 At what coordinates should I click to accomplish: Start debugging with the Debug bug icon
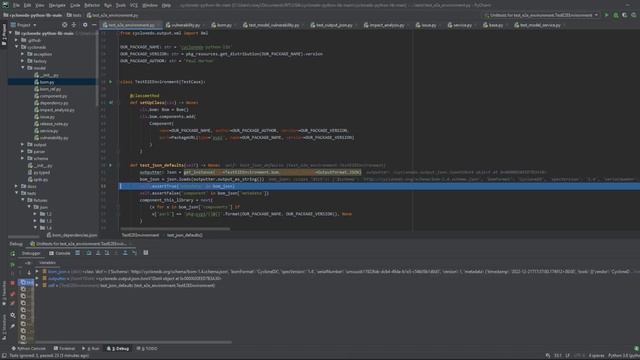pyautogui.click(x=616, y=15)
